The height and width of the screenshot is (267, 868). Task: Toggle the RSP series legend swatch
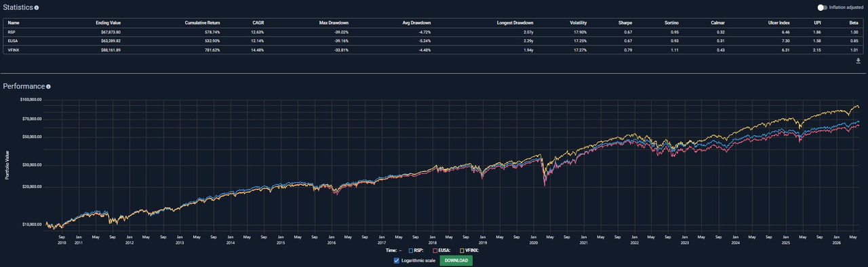412,251
